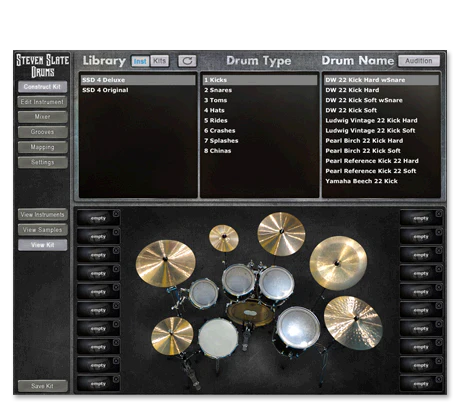Image resolution: width=460 pixels, height=416 pixels.
Task: Select Pearl Reference Kick 22 Soft
Action: (x=381, y=171)
